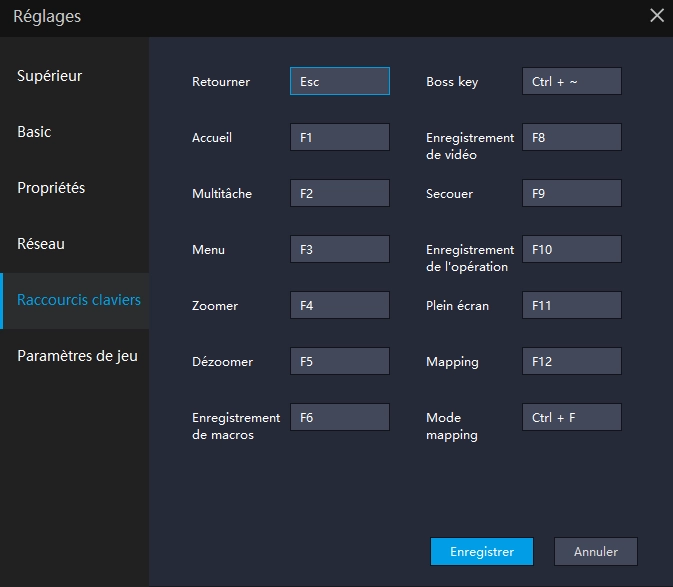Click the Retourner shortcut field showing Esc
This screenshot has width=673, height=587.
point(339,81)
